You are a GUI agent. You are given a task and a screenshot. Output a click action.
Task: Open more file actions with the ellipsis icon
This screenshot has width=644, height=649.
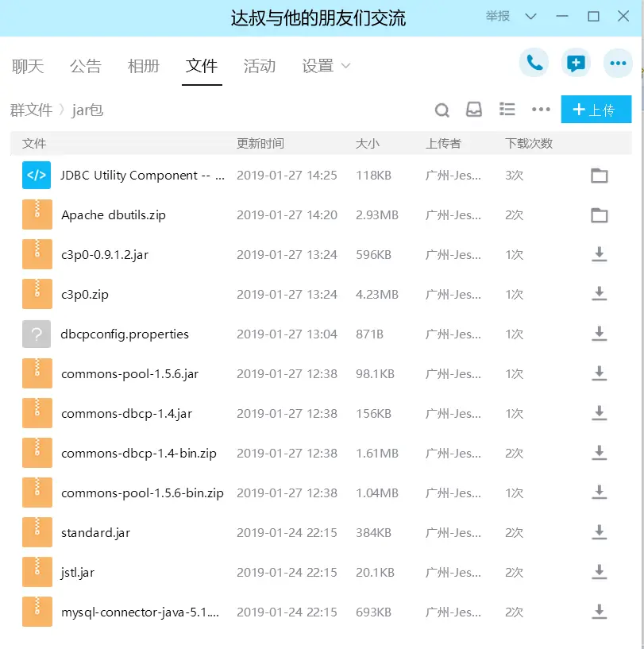(x=541, y=110)
